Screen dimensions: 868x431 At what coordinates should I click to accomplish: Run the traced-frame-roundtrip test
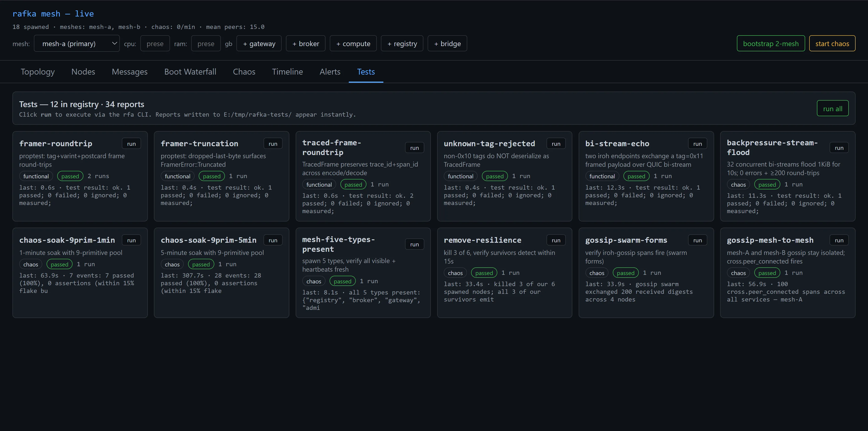point(415,148)
